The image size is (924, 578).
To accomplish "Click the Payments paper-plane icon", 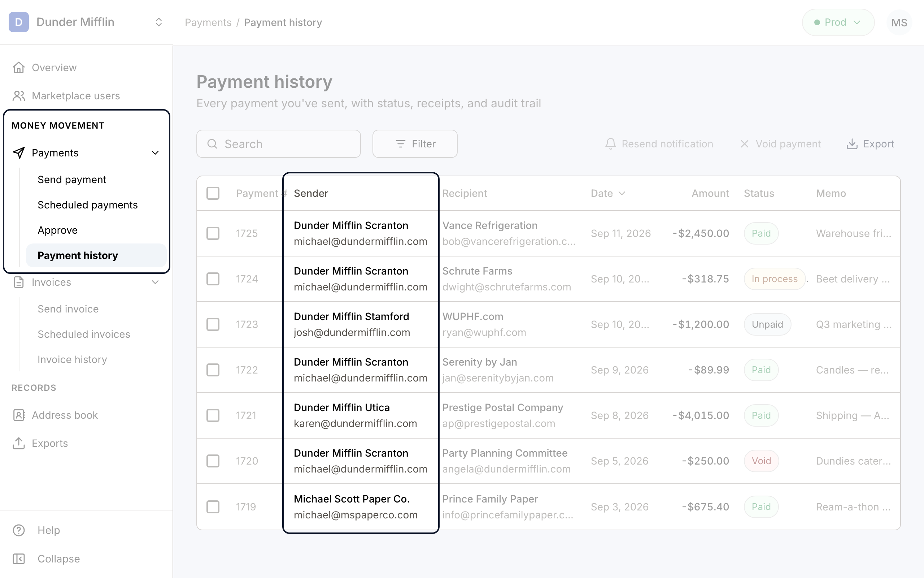I will click(x=19, y=153).
